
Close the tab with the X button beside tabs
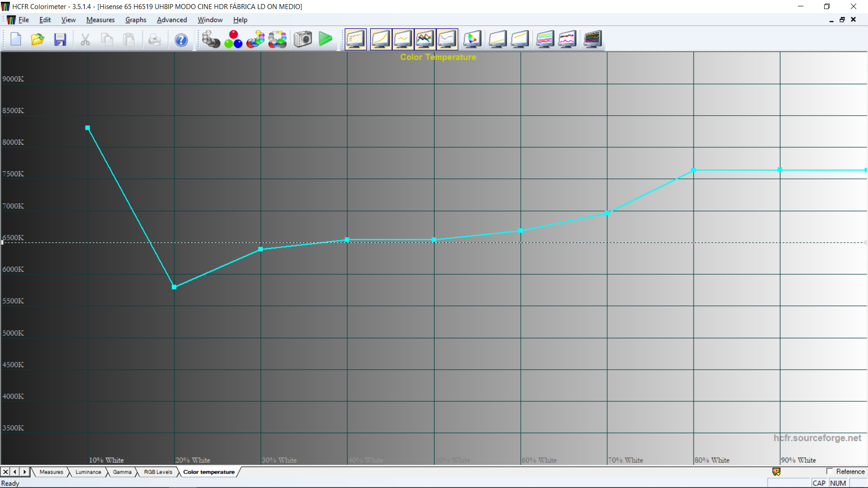(5, 472)
